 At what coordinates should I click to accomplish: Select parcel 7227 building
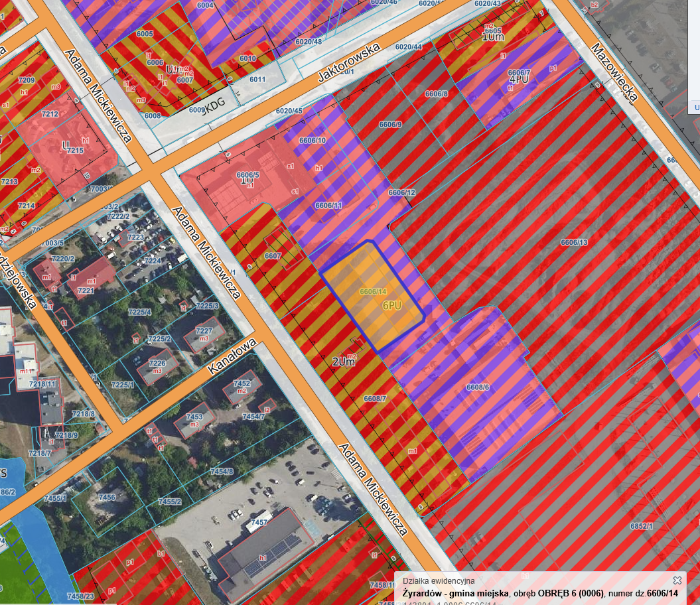point(204,331)
